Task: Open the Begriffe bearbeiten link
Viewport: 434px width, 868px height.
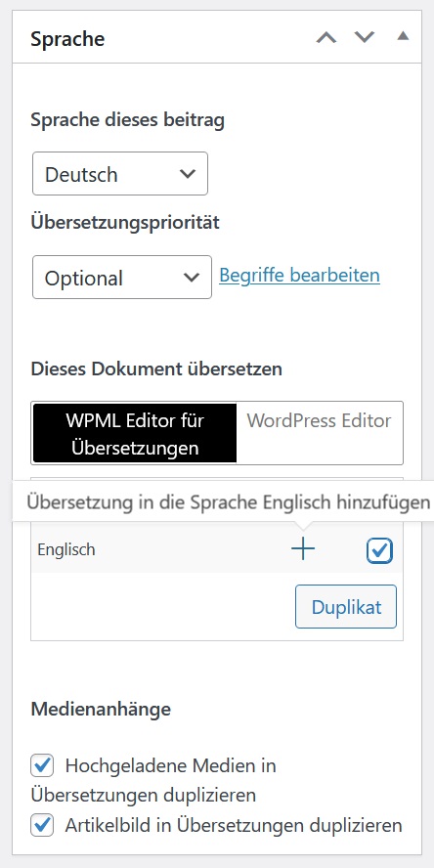Action: (x=299, y=275)
